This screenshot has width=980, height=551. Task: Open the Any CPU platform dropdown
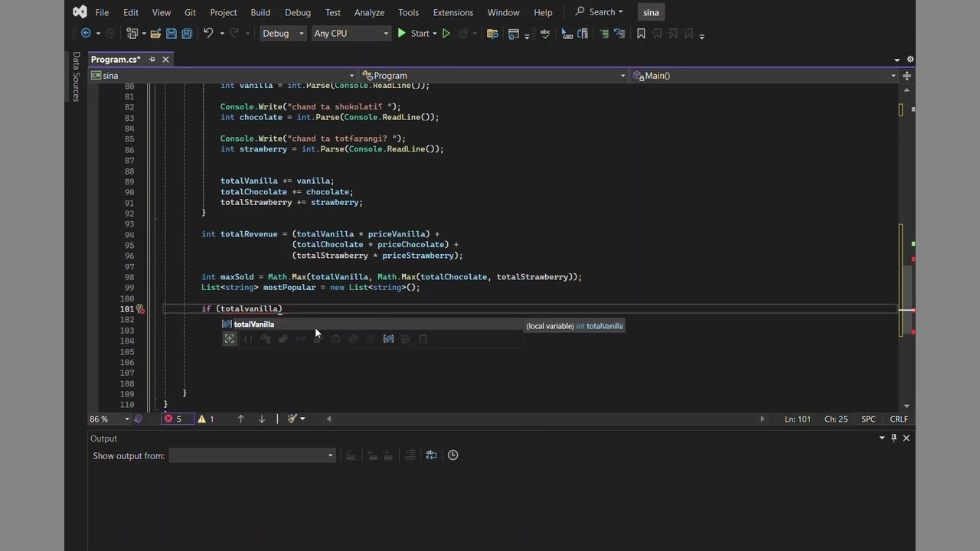pos(351,34)
